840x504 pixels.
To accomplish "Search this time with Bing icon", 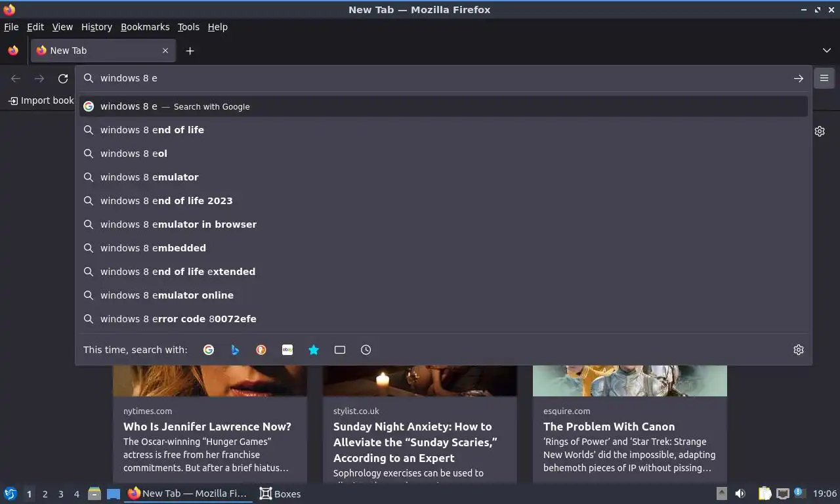I will tap(235, 350).
